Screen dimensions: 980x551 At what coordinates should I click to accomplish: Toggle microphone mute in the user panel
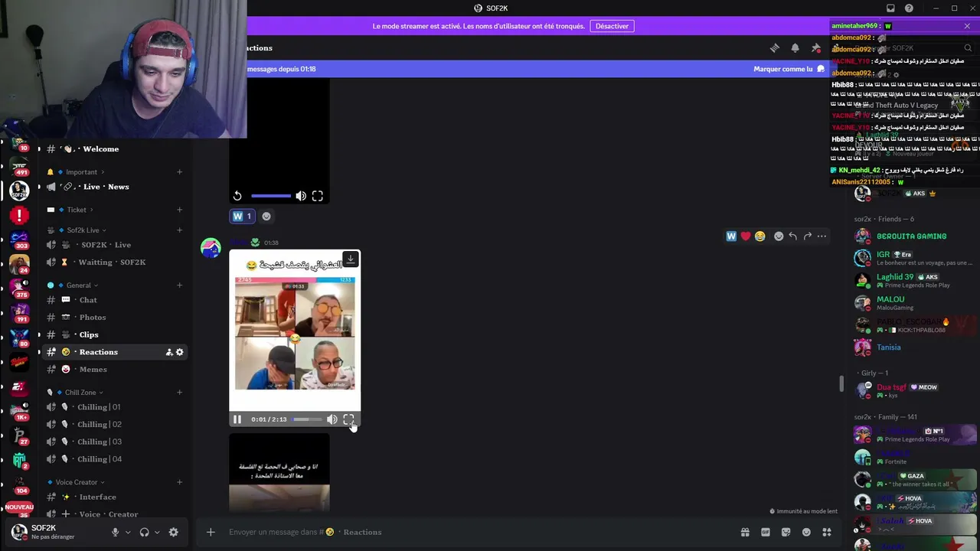tap(116, 532)
